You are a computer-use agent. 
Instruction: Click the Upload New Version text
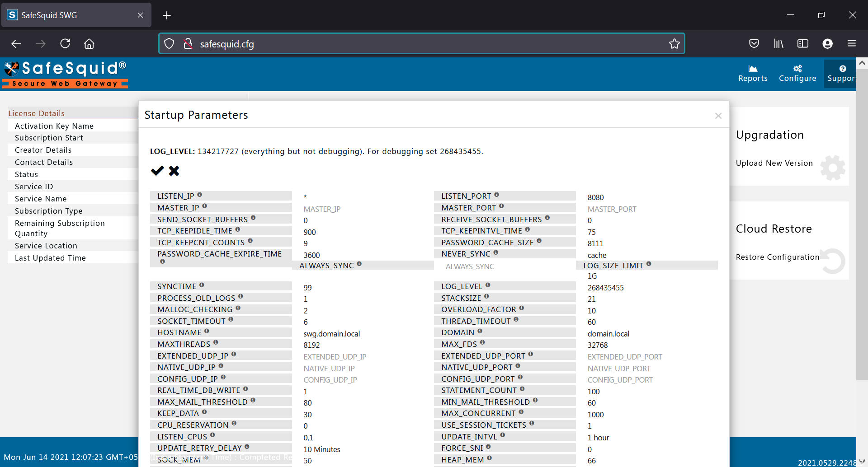(x=774, y=163)
